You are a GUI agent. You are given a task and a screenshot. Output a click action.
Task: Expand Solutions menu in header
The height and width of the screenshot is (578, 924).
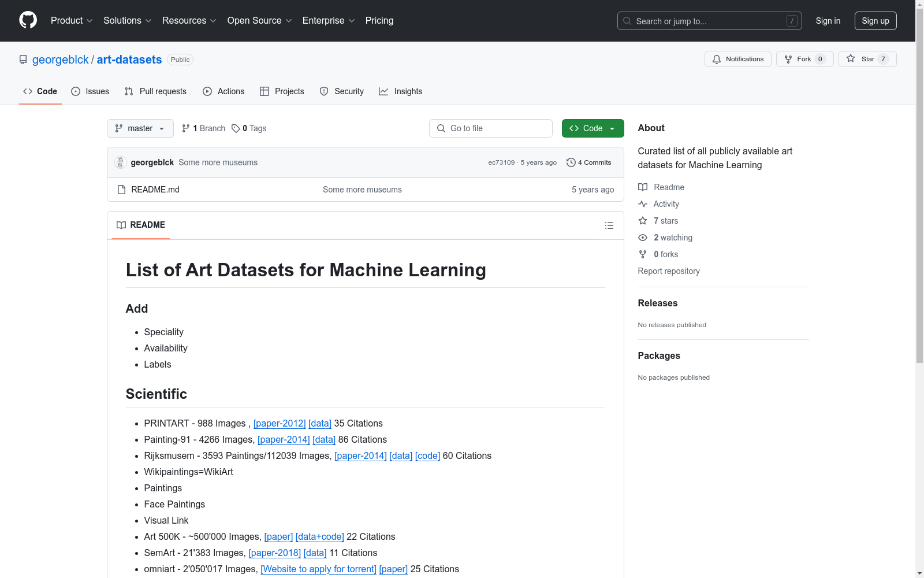pyautogui.click(x=128, y=20)
